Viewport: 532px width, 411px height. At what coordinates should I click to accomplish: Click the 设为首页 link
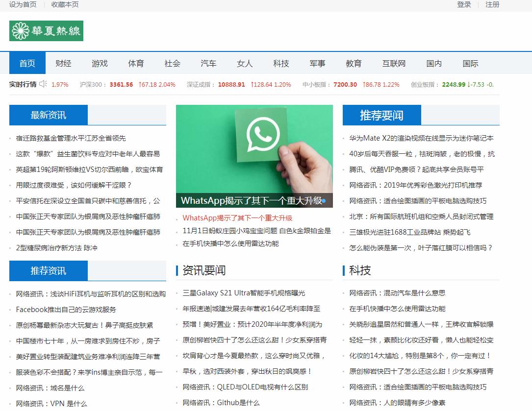(23, 4)
